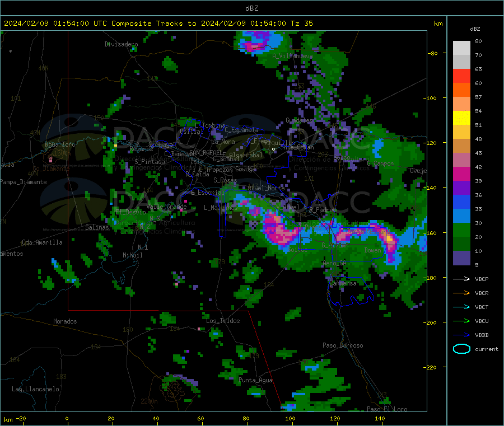Viewport: 504px width, 426px height.
Task: Click the 'Cda_Amarilla' place label
Action: pyautogui.click(x=42, y=242)
